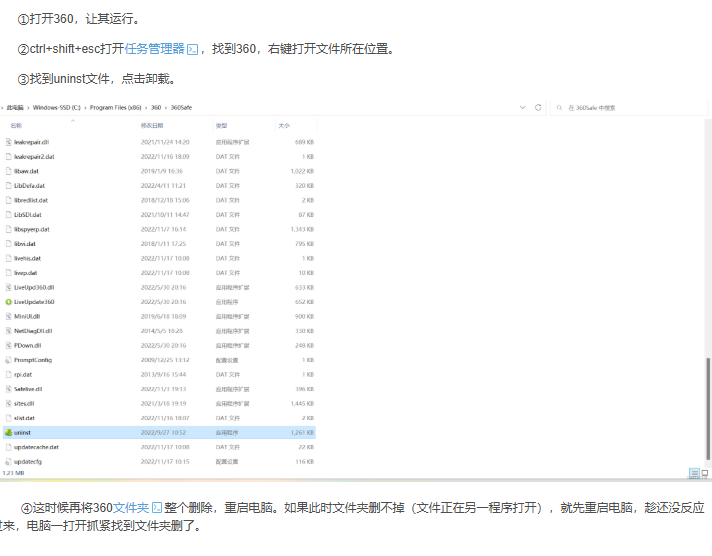
Task: Click the 配置设置 type of updatecfg
Action: pos(227,462)
